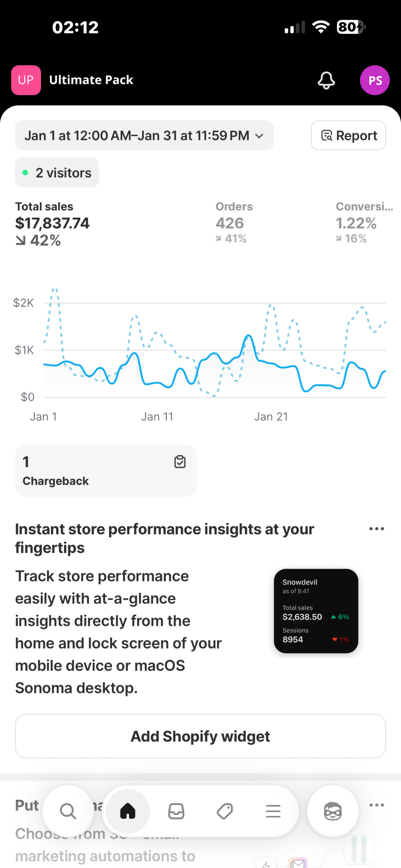Tap the PS profile avatar

pyautogui.click(x=375, y=80)
